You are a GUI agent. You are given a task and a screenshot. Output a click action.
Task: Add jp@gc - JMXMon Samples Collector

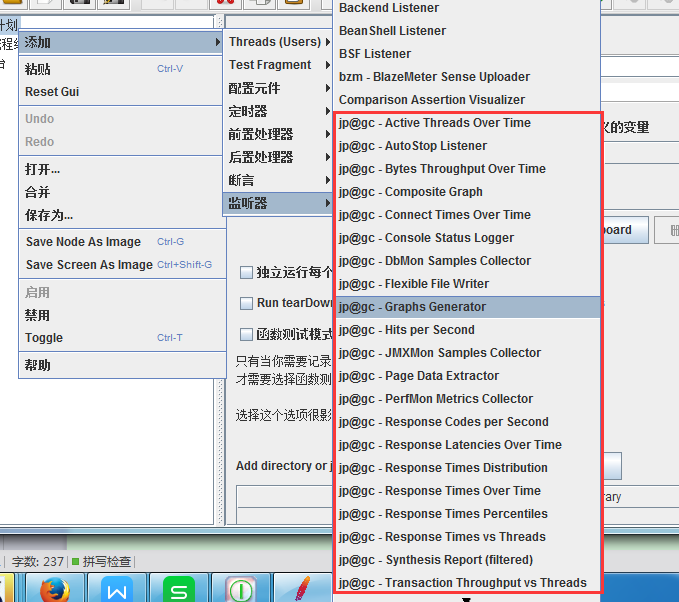click(x=468, y=353)
